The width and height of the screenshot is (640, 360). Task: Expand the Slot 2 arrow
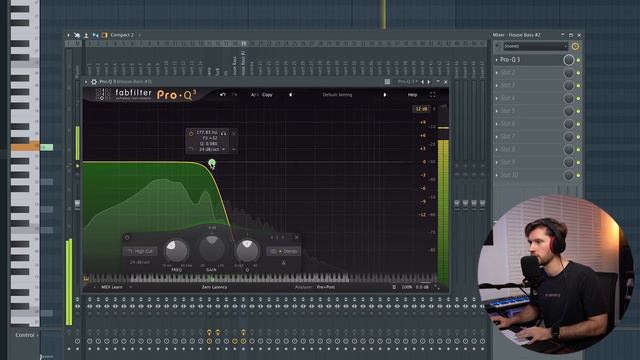[497, 73]
